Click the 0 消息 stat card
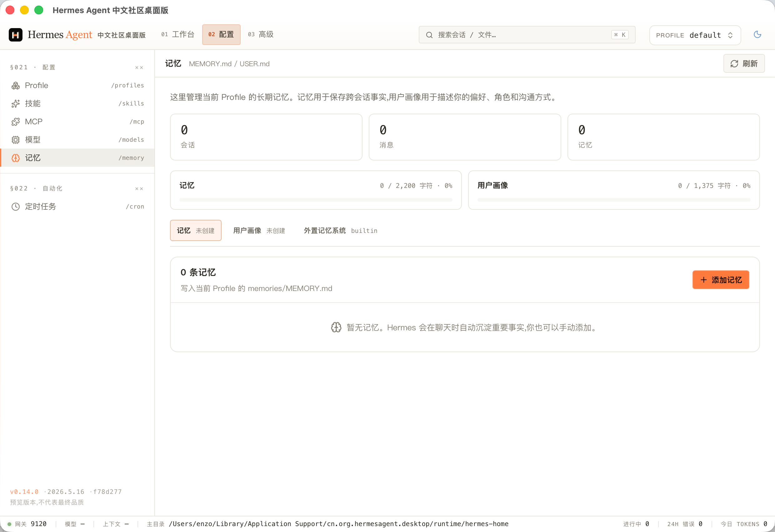Viewport: 775px width, 532px height. pos(465,137)
